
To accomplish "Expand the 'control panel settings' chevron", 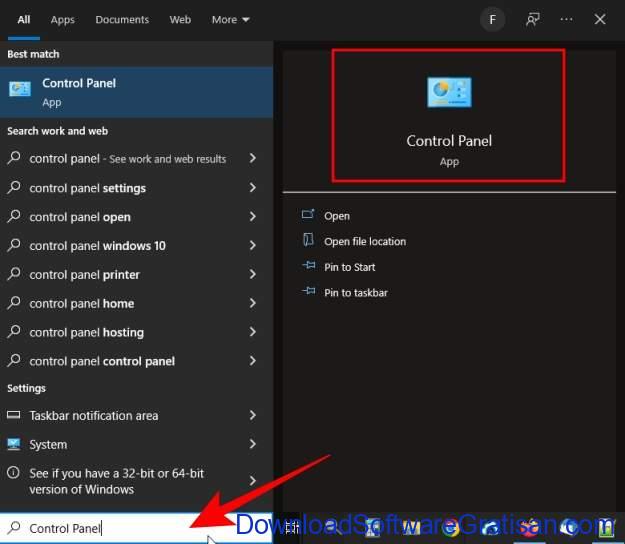I will (x=253, y=187).
